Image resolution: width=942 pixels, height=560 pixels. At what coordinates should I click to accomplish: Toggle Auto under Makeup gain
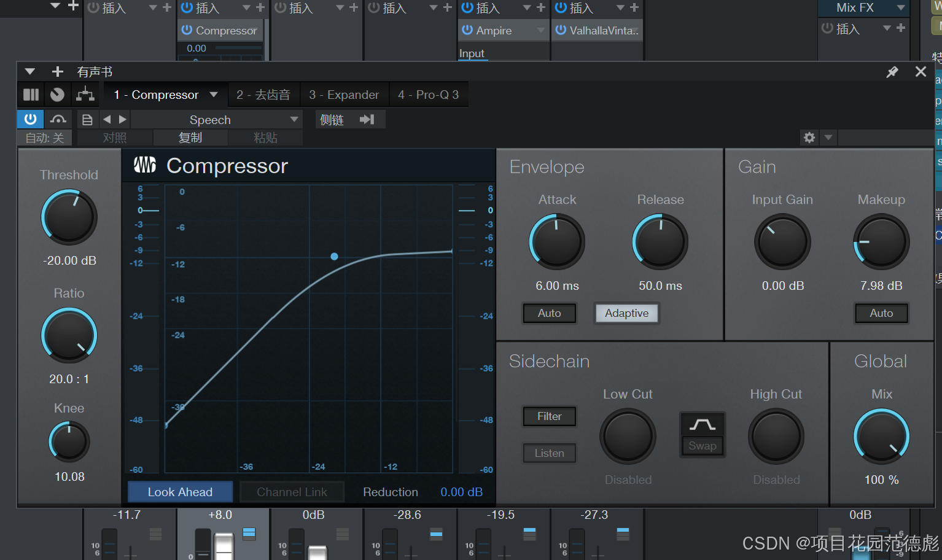[881, 313]
